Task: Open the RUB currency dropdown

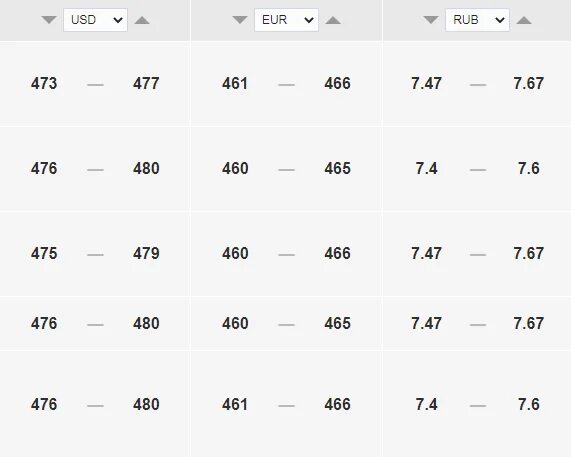Action: [x=477, y=20]
